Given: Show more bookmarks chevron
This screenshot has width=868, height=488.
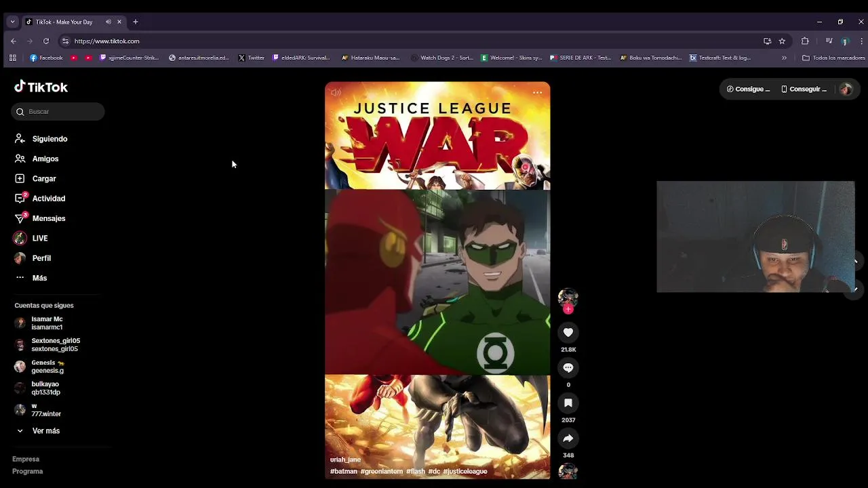Looking at the screenshot, I should click(784, 58).
